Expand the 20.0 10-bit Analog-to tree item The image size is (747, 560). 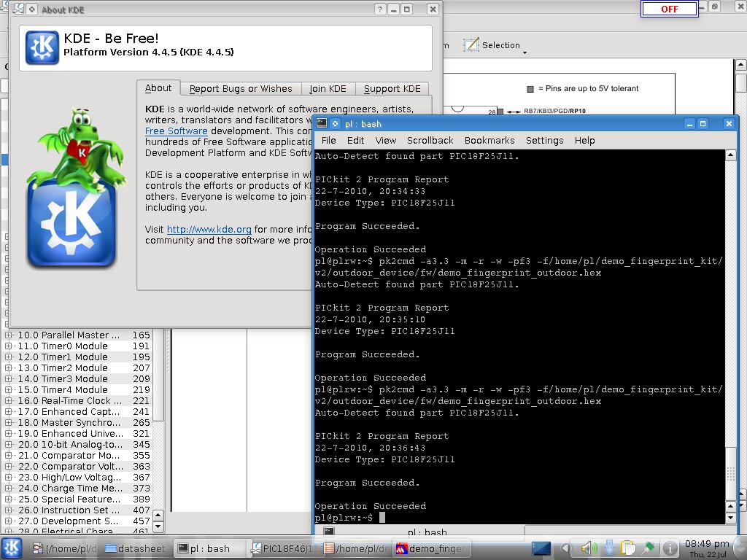pos(9,445)
